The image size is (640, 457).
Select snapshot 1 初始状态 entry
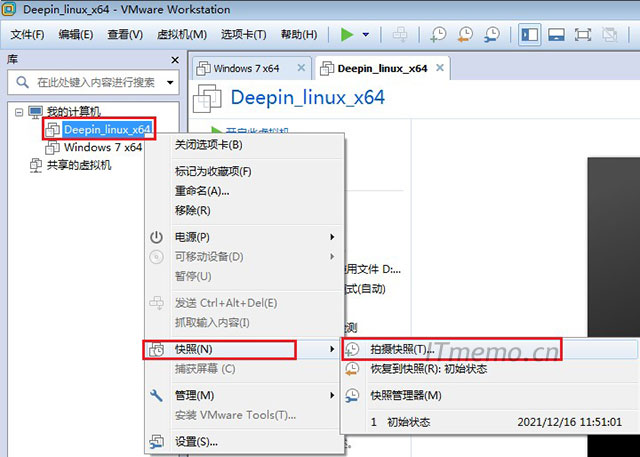coord(490,422)
